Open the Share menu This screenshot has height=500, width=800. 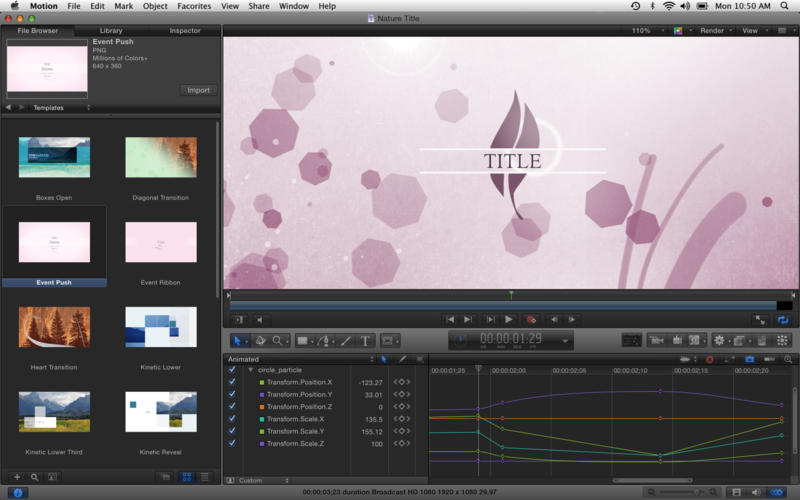click(258, 6)
